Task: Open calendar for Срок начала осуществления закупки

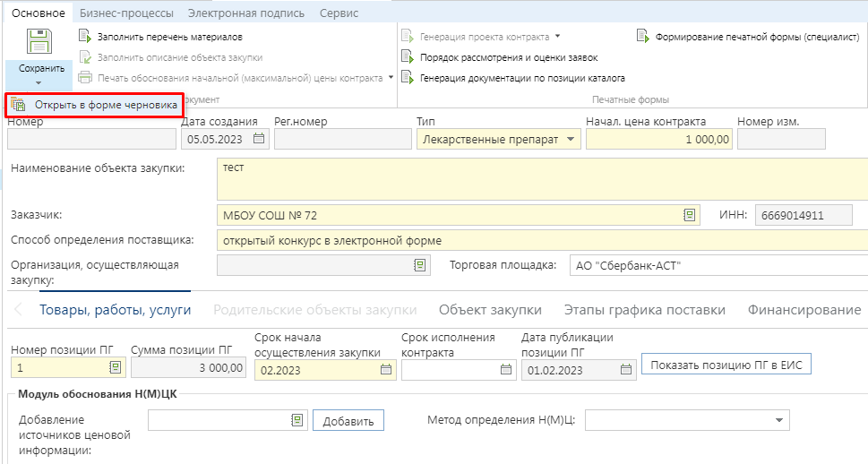Action: pos(386,370)
